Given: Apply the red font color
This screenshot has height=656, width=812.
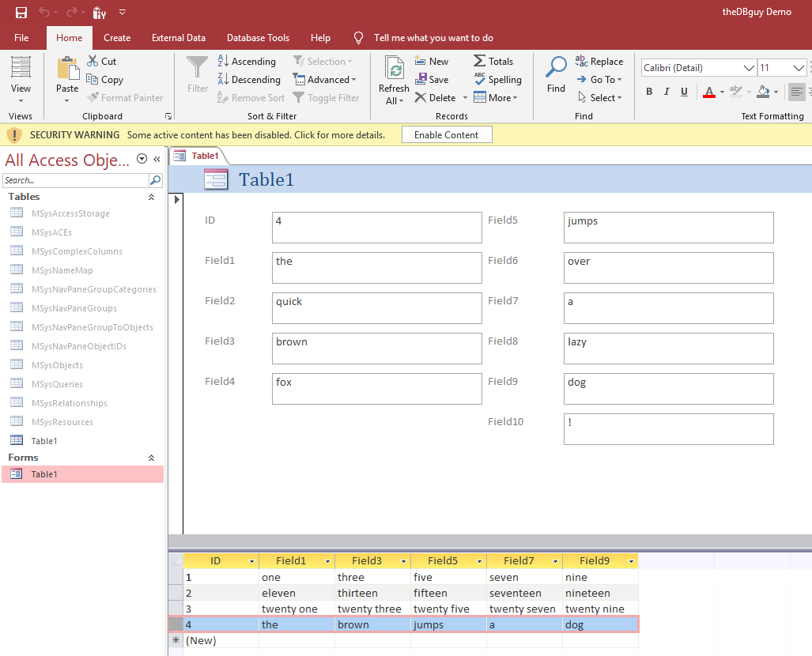Looking at the screenshot, I should pos(709,92).
